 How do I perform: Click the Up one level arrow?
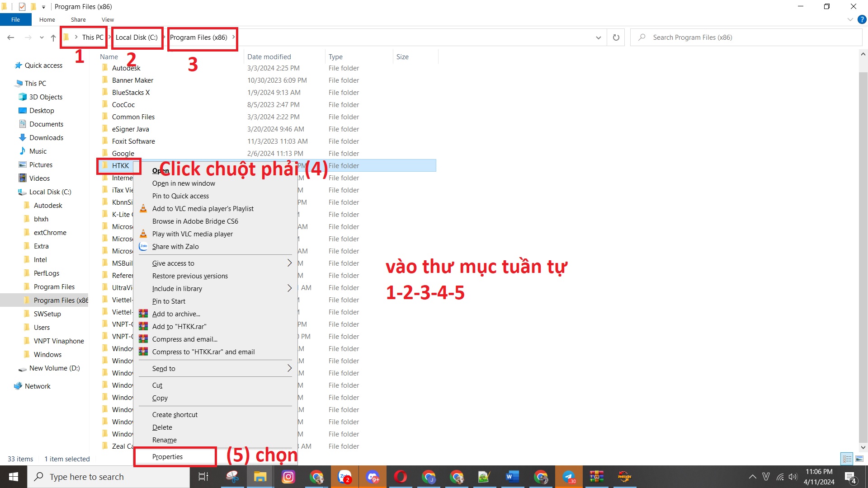pos(53,37)
